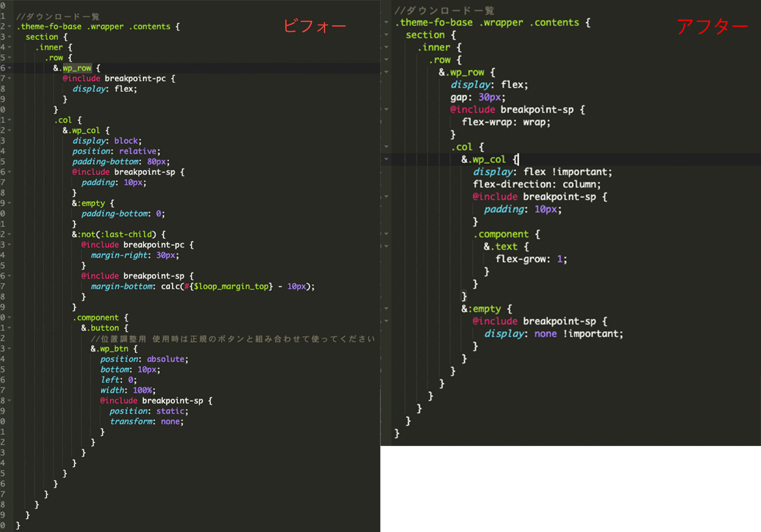Click the '&.text {' selector text

tap(506, 247)
